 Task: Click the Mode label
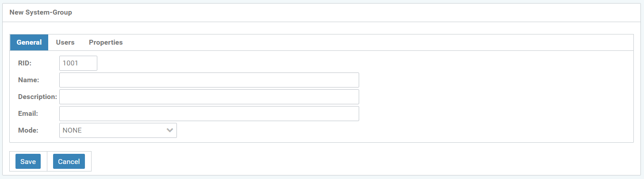click(28, 130)
